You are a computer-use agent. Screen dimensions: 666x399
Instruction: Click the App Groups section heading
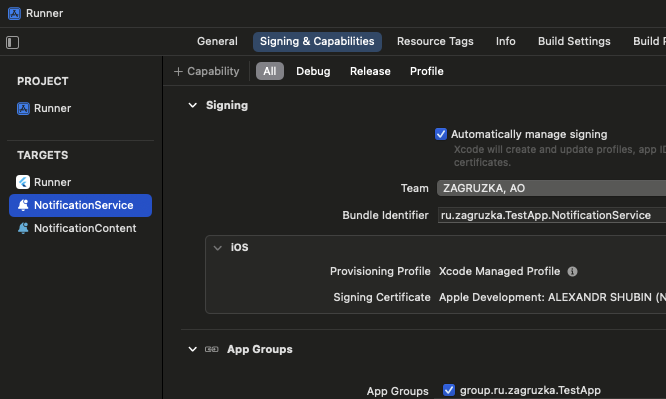pyautogui.click(x=260, y=349)
